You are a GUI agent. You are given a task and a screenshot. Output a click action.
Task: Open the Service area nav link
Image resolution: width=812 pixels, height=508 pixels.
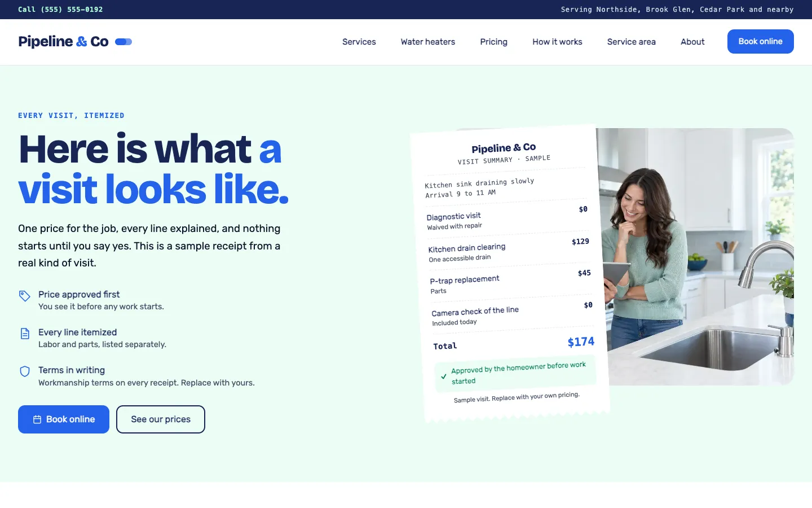coord(632,42)
